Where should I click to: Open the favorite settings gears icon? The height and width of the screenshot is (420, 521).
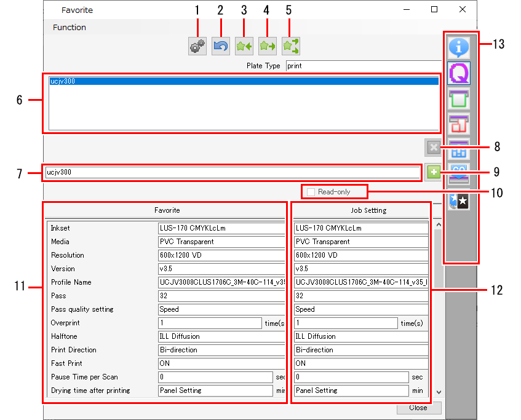click(197, 46)
